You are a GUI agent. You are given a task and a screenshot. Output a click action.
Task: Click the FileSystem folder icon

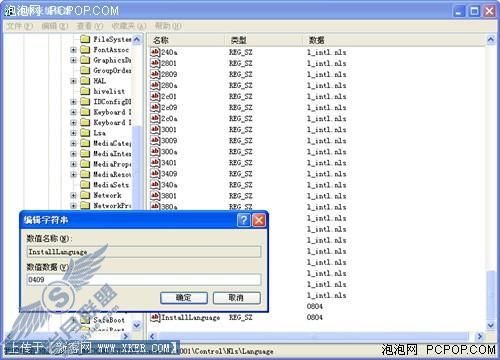[x=85, y=39]
